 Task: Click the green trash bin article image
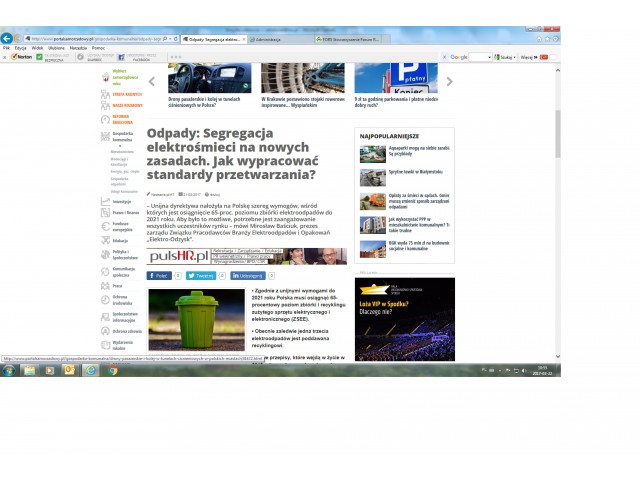196,320
